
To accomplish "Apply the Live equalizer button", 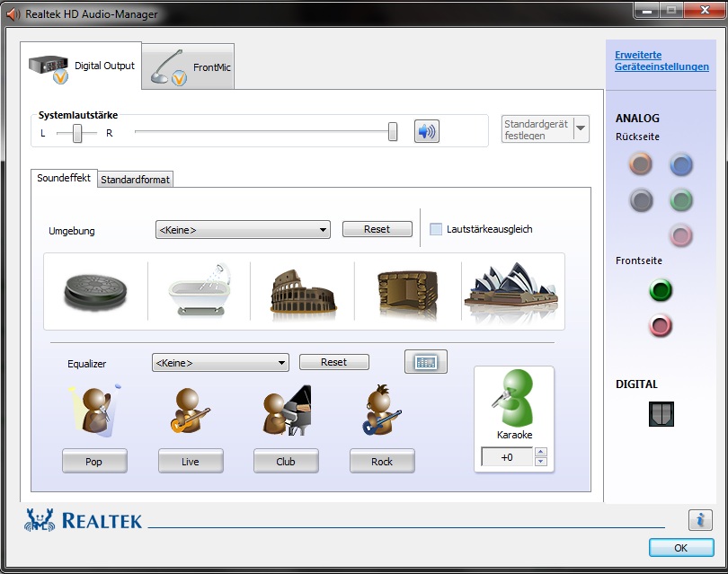I will [191, 461].
